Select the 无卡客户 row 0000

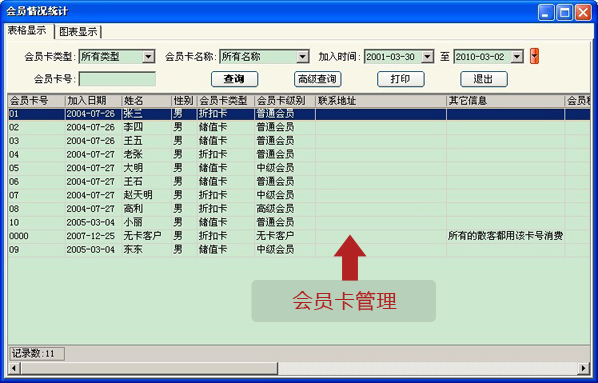[x=299, y=236]
